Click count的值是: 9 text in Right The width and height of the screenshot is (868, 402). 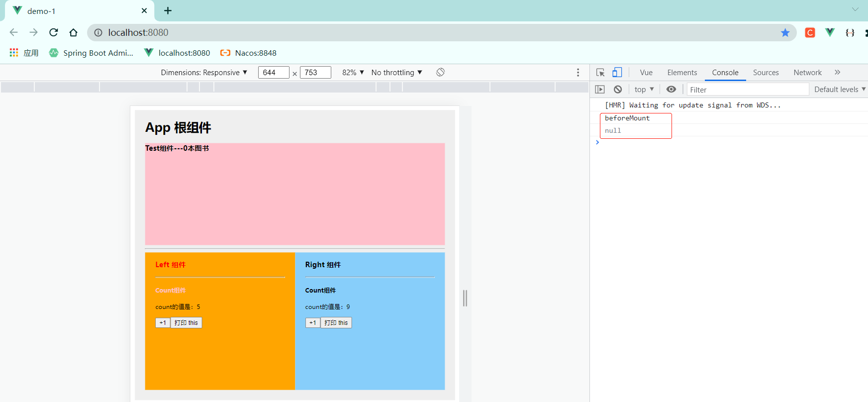[x=327, y=307]
